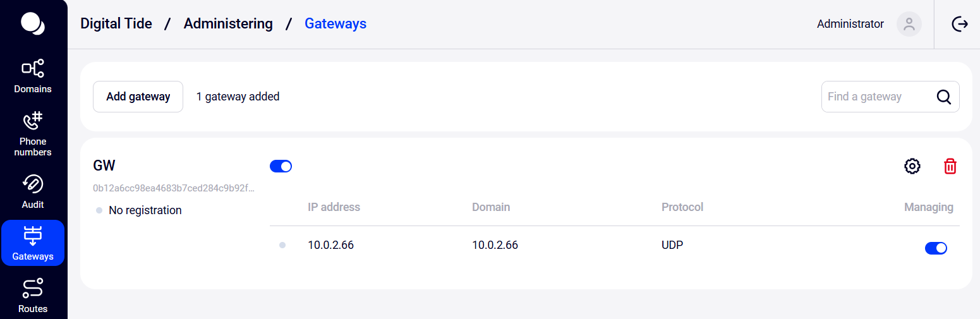Open GW gateway settings gear

coord(912,166)
